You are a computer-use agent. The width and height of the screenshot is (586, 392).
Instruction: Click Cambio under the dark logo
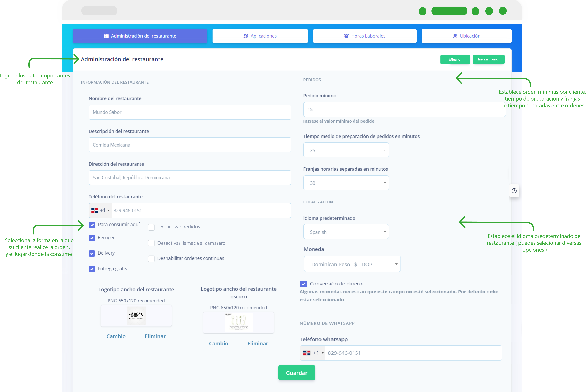[218, 343]
